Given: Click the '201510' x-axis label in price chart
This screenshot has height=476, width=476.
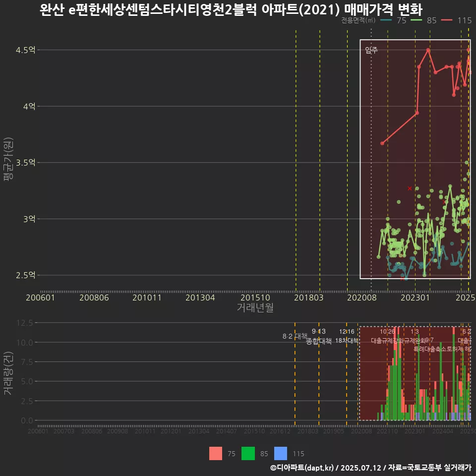Looking at the screenshot, I should click(x=255, y=297).
